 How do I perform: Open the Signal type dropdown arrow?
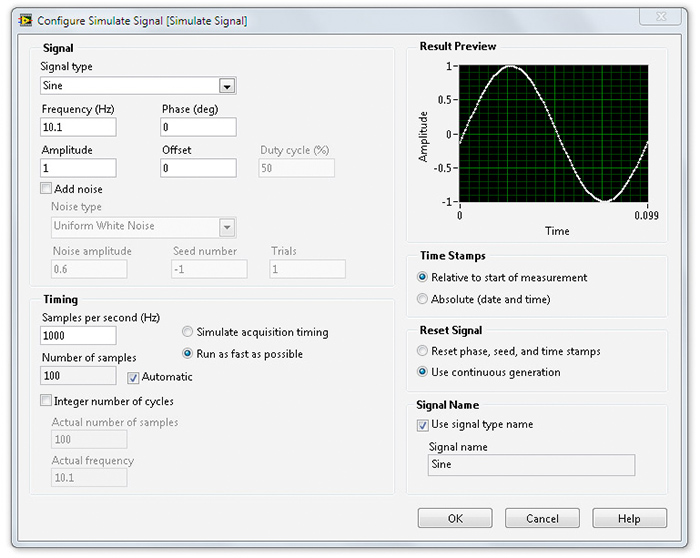[x=227, y=86]
